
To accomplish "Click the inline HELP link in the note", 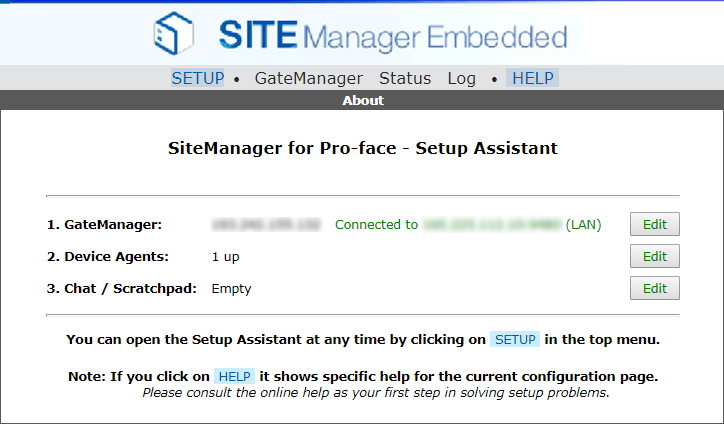I will pyautogui.click(x=235, y=376).
